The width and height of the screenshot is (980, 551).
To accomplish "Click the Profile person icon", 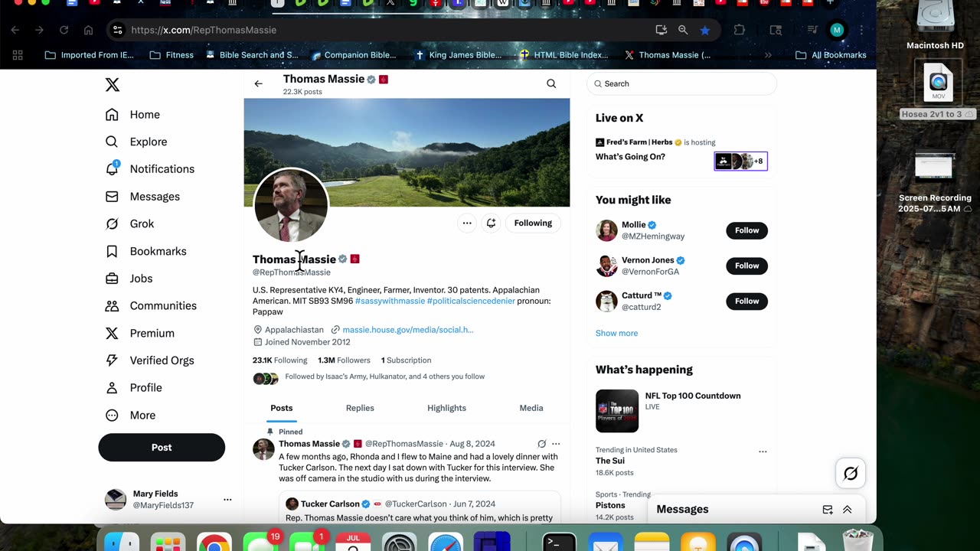I will pyautogui.click(x=112, y=388).
